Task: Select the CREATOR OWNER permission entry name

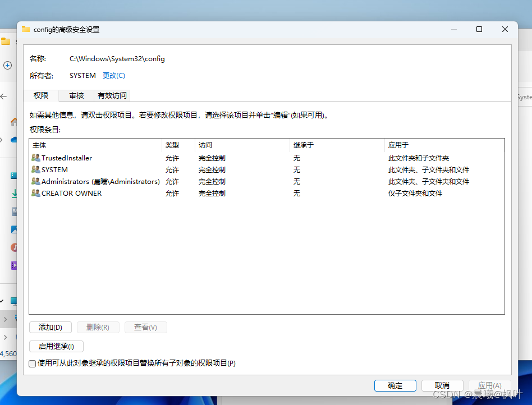Action: point(72,194)
